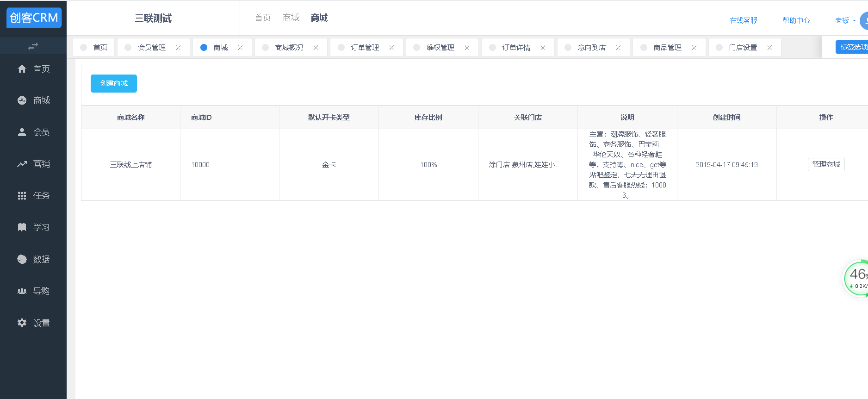Click the 2019-04-17 09:45:19 creation time cell
This screenshot has height=399, width=868.
[727, 165]
